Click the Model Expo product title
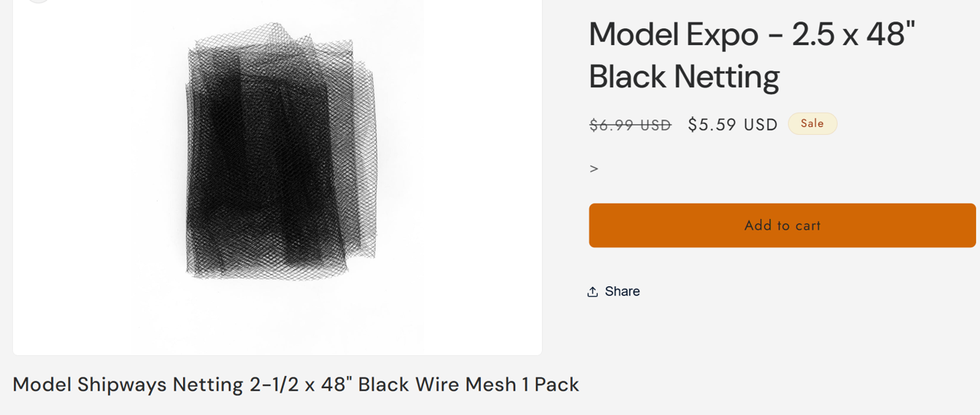 [752, 55]
